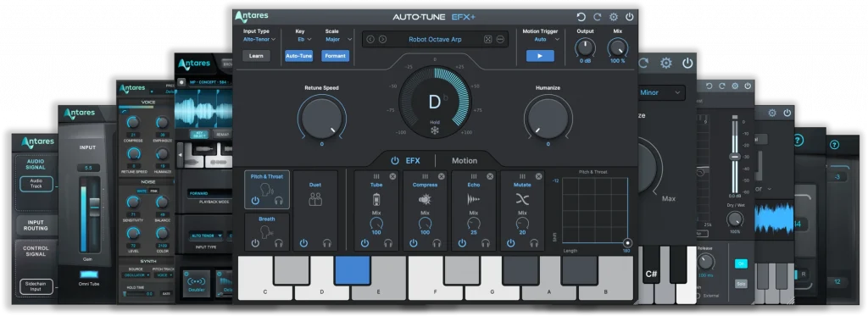Click the Mix knob in the top bar
The height and width of the screenshot is (316, 868).
coord(618,47)
